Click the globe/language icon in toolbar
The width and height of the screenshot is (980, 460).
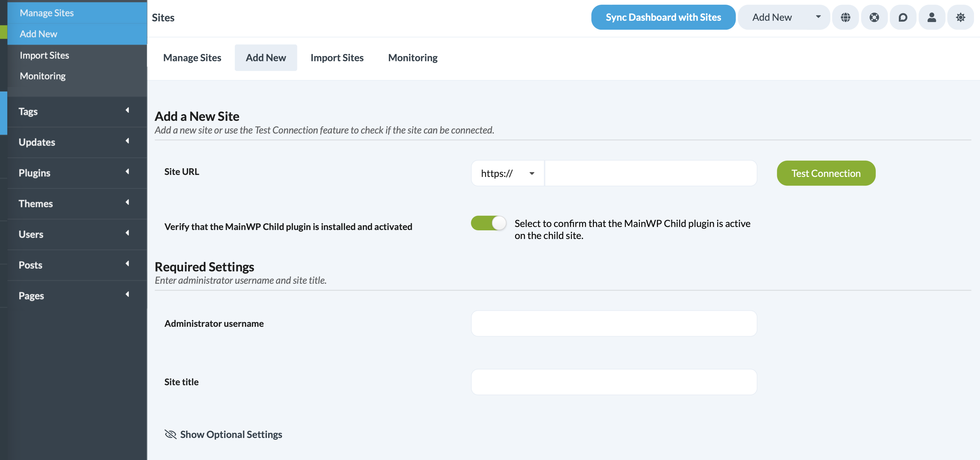coord(846,17)
